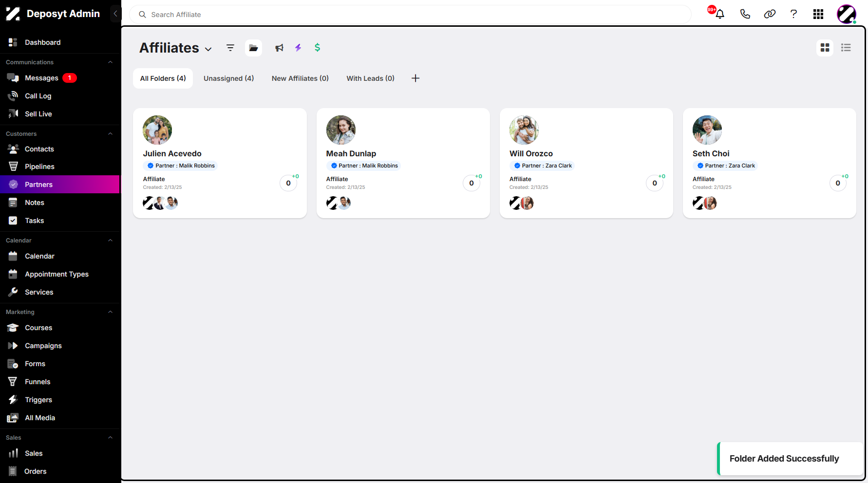Click the phone dialer icon
This screenshot has width=868, height=483.
(745, 14)
